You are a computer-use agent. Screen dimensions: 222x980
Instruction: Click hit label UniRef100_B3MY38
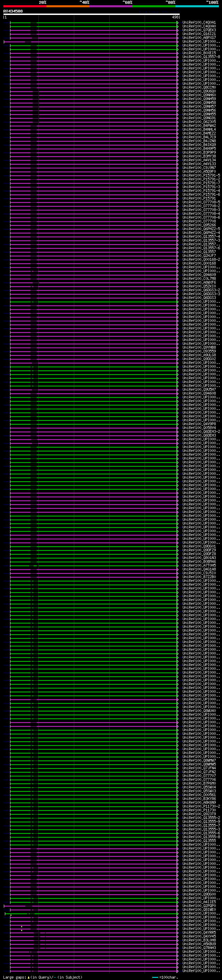(199, 156)
